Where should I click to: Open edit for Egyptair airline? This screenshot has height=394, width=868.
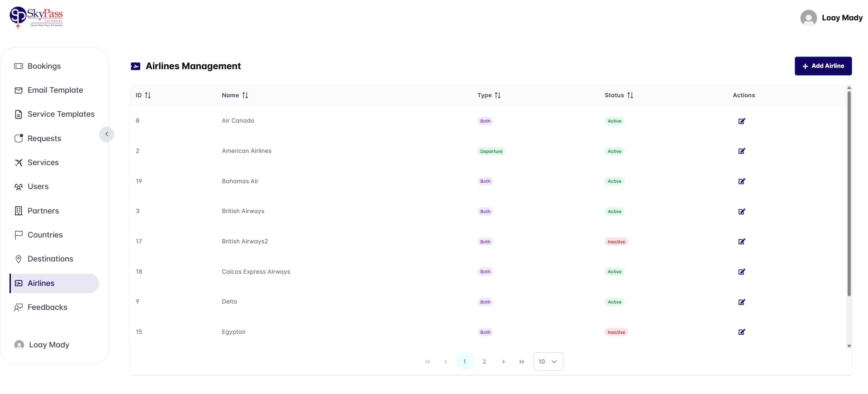pyautogui.click(x=741, y=332)
